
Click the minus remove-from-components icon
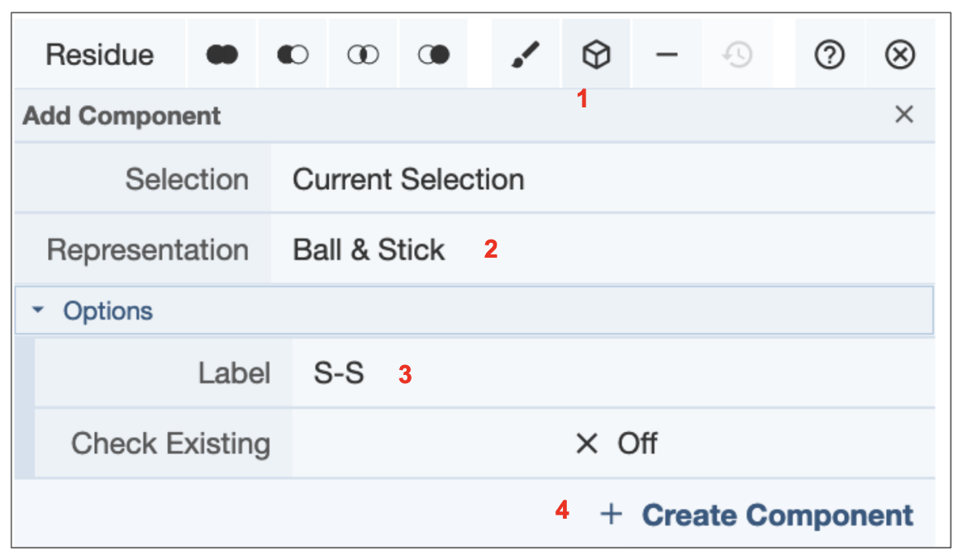tap(667, 55)
